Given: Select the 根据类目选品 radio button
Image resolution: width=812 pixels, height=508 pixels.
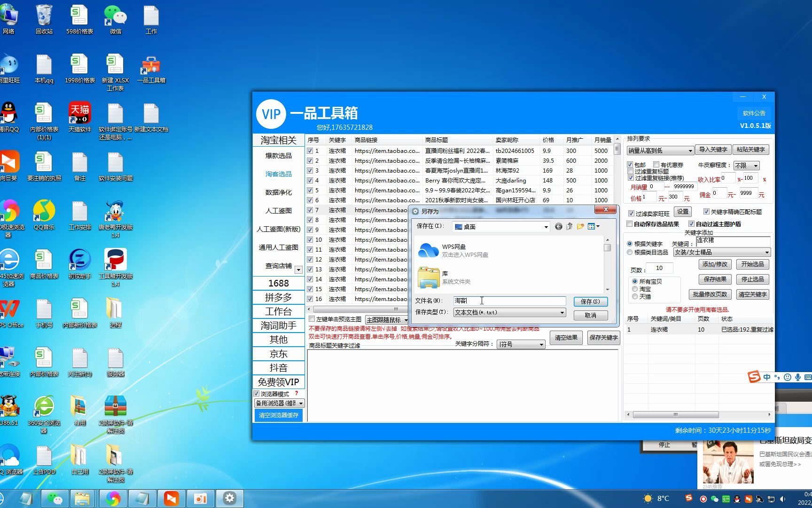Looking at the screenshot, I should (630, 252).
